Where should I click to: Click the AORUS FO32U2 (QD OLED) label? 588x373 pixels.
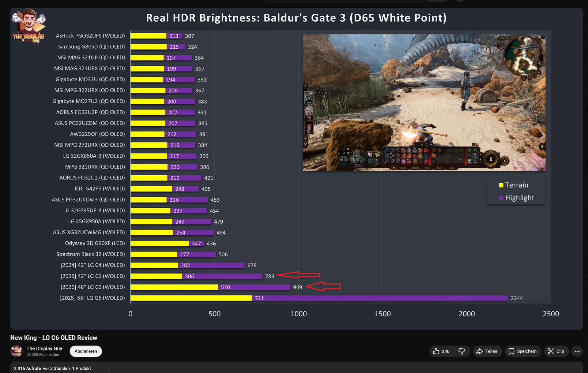point(92,178)
